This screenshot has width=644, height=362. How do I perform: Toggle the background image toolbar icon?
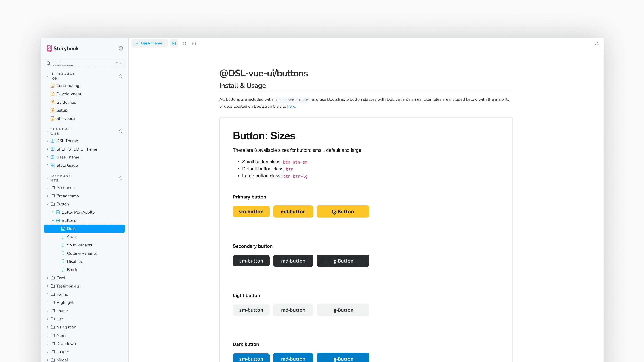pyautogui.click(x=174, y=43)
